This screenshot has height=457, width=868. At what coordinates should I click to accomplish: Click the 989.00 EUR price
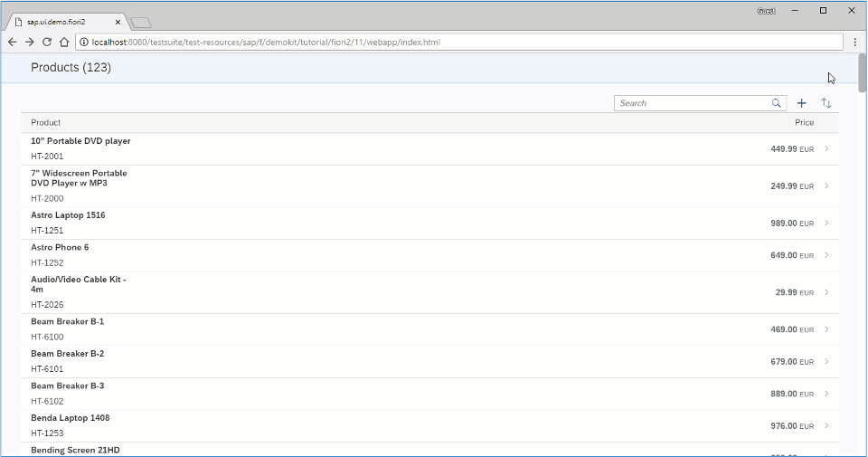coord(792,224)
